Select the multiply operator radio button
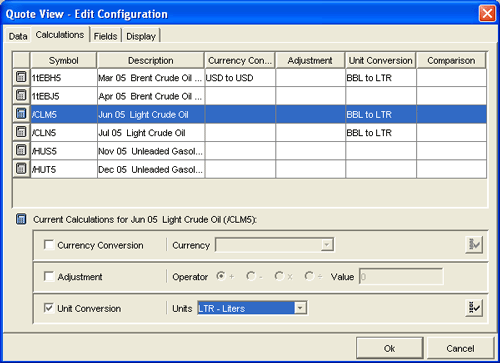The image size is (500, 363). 279,276
